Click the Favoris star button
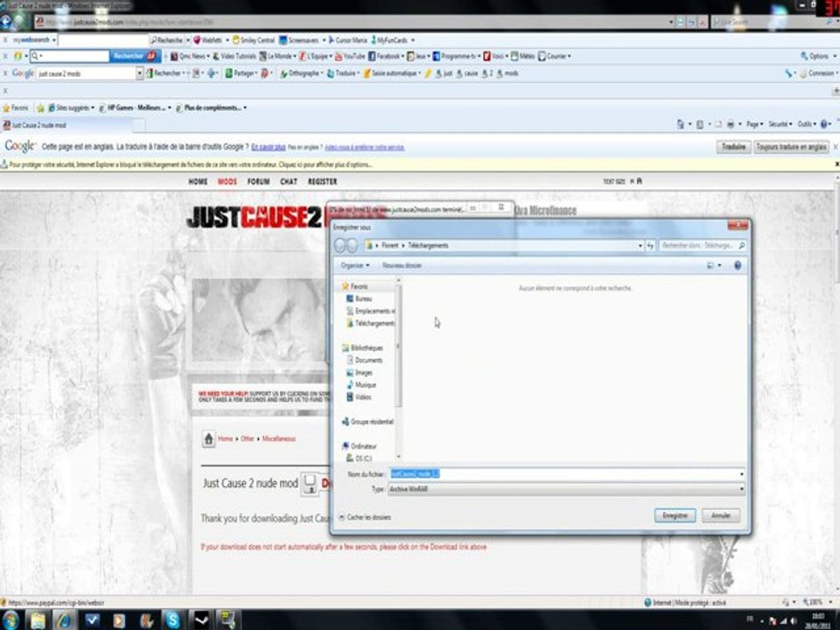The height and width of the screenshot is (630, 840). pos(15,108)
